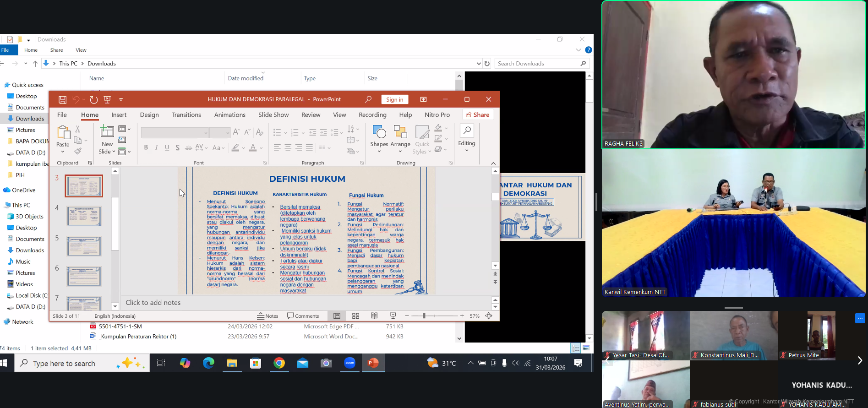Screen dimensions: 868x408
Task: Switch to Slide Sorter view icon
Action: click(355, 316)
